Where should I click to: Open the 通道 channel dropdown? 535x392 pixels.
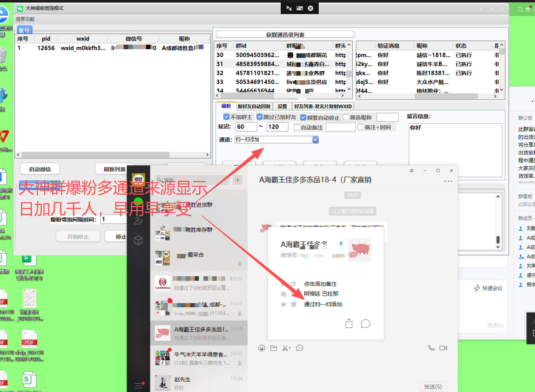point(315,140)
